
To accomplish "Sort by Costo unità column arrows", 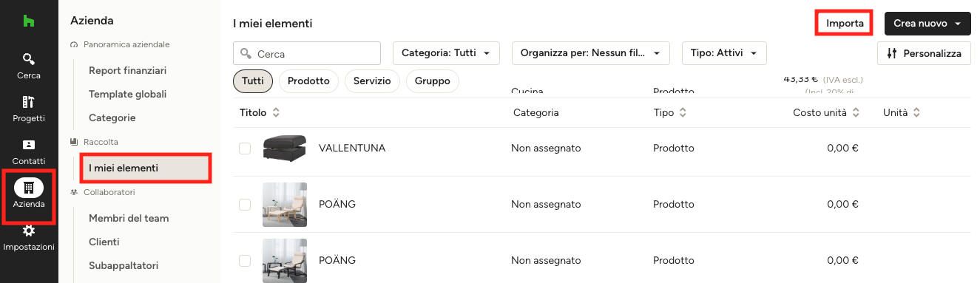I will [x=856, y=113].
